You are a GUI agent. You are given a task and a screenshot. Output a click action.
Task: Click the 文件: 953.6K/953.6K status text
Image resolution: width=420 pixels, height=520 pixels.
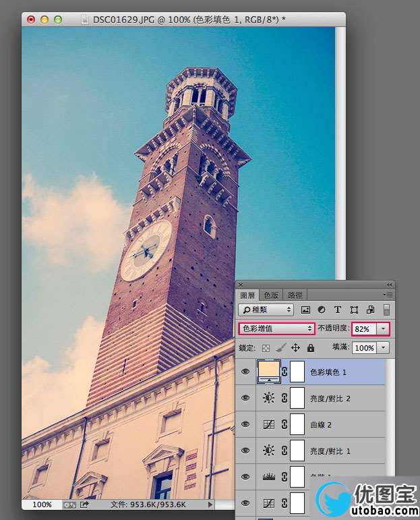[148, 504]
